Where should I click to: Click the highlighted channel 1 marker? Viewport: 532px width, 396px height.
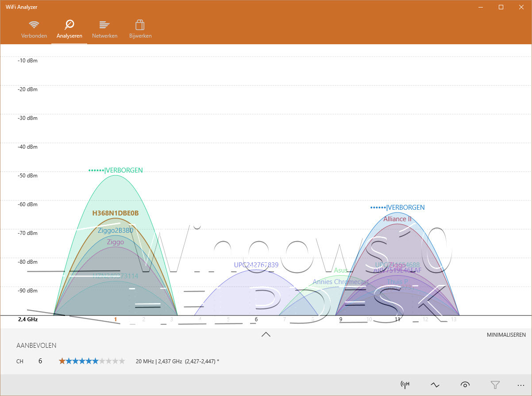pyautogui.click(x=116, y=319)
